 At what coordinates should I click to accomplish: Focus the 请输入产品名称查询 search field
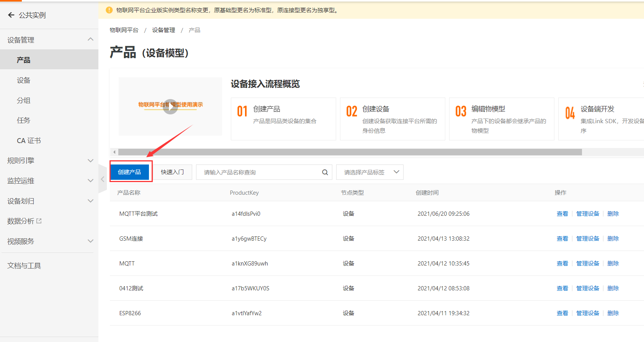click(x=264, y=172)
